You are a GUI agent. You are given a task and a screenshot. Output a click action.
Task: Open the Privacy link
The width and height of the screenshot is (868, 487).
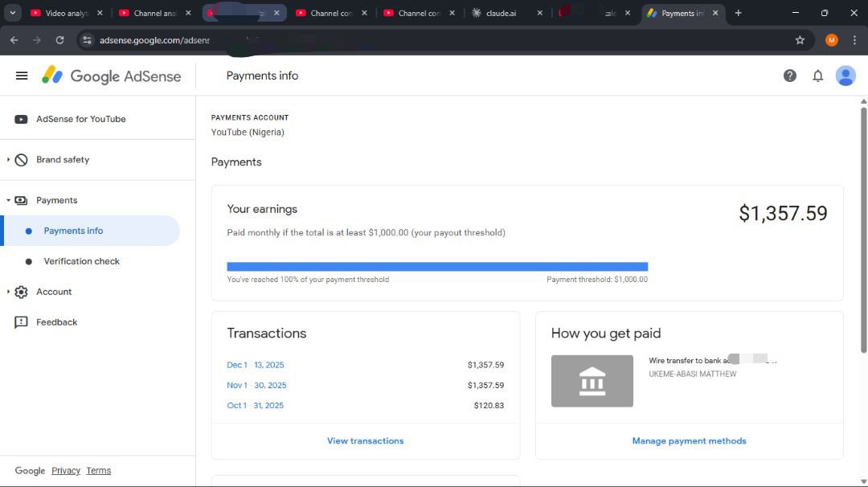66,470
